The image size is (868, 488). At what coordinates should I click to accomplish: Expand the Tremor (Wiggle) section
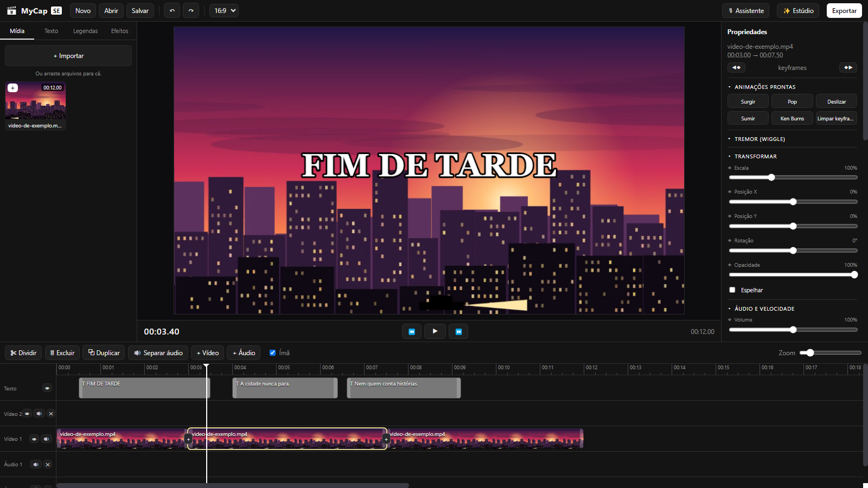759,139
